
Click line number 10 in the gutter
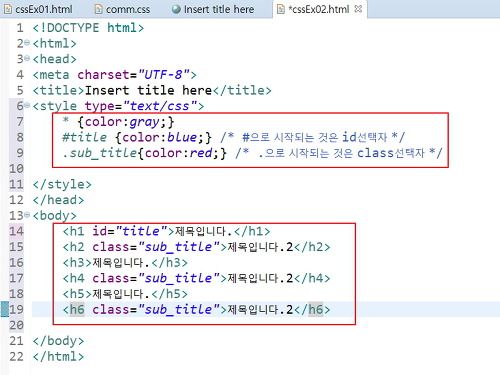point(16,169)
